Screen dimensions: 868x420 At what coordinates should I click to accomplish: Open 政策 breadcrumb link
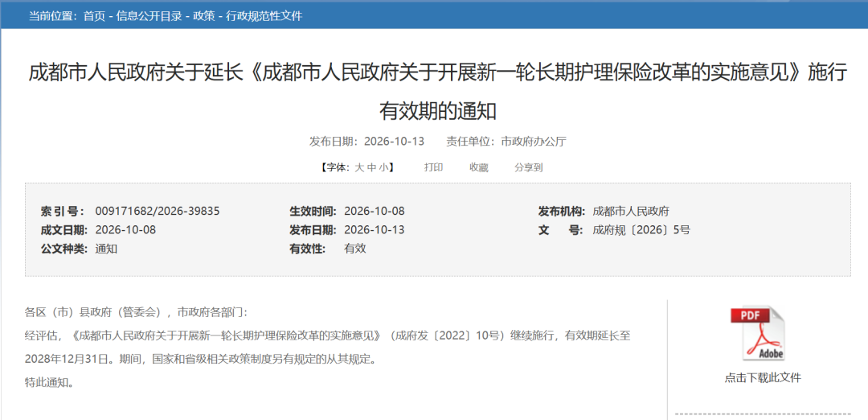[203, 16]
